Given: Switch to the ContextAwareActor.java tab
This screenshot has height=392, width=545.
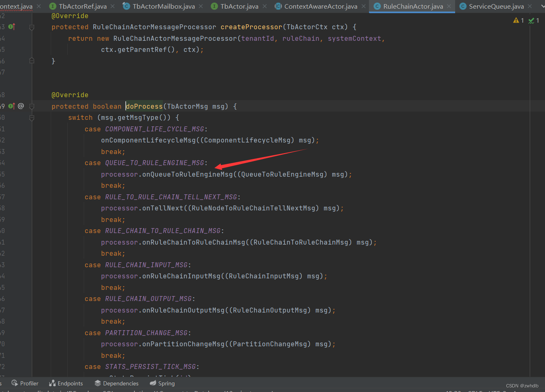Looking at the screenshot, I should [x=320, y=6].
